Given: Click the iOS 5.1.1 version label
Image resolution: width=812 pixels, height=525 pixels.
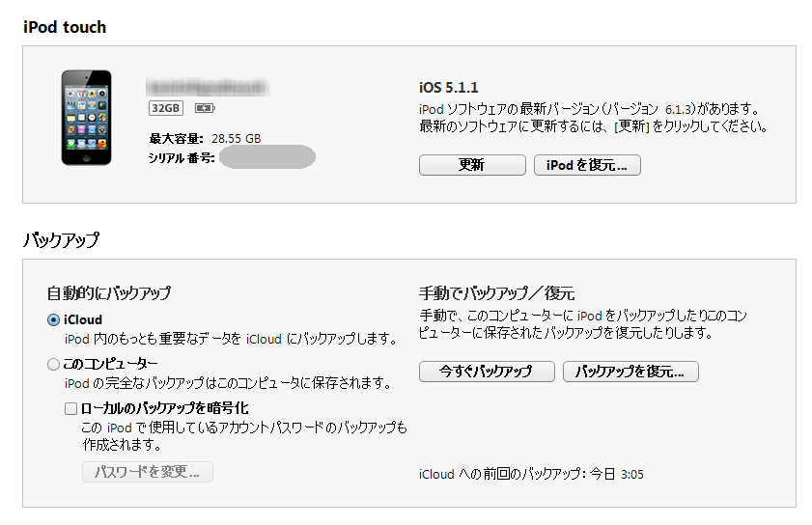Looking at the screenshot, I should pyautogui.click(x=449, y=88).
